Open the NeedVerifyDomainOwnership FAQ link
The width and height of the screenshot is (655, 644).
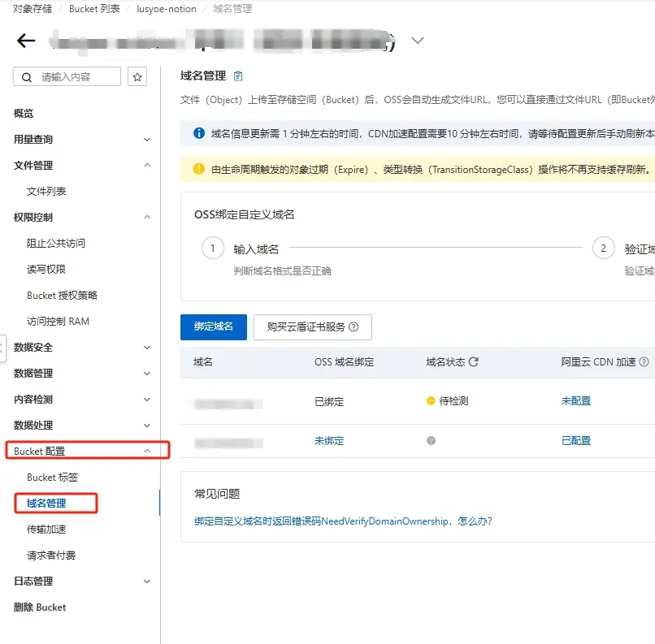tap(343, 521)
